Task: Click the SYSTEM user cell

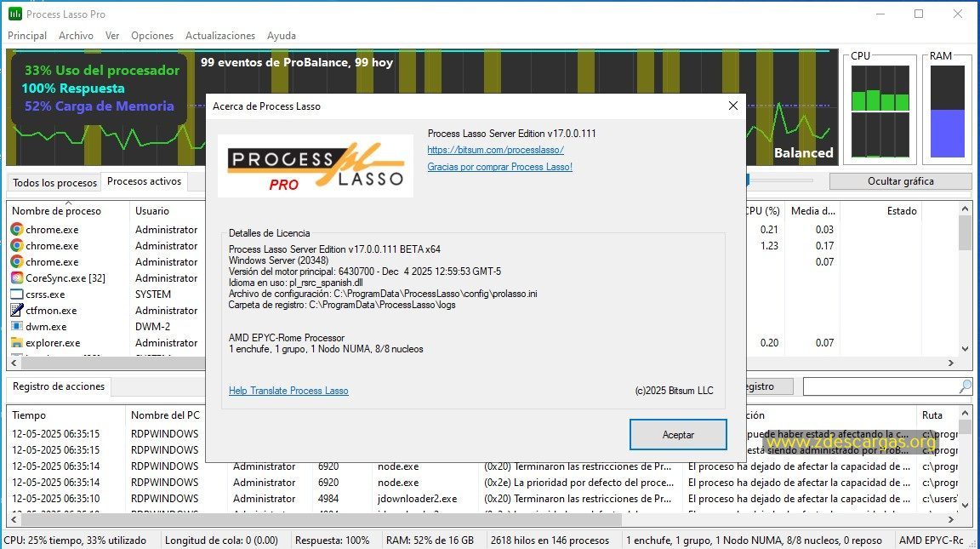Action: point(153,294)
